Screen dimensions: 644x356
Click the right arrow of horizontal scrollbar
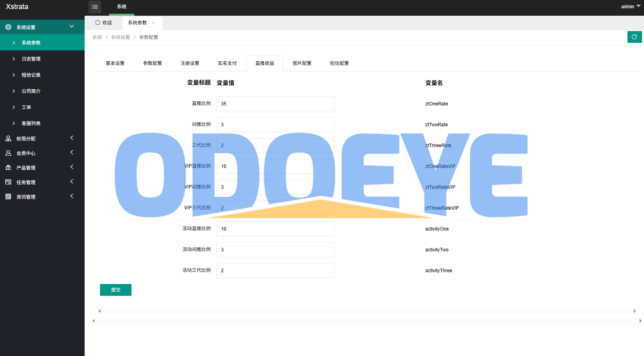tap(635, 311)
